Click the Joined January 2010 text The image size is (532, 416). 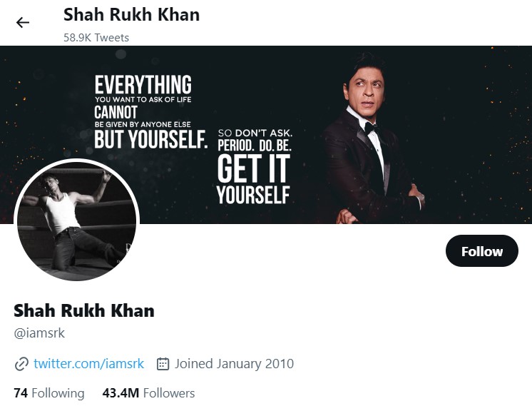pos(234,364)
